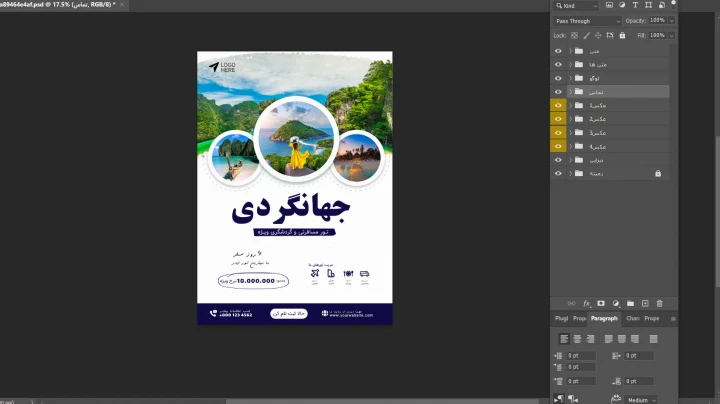Create new fill or adjustment layer icon
The width and height of the screenshot is (720, 404).
coord(616,303)
